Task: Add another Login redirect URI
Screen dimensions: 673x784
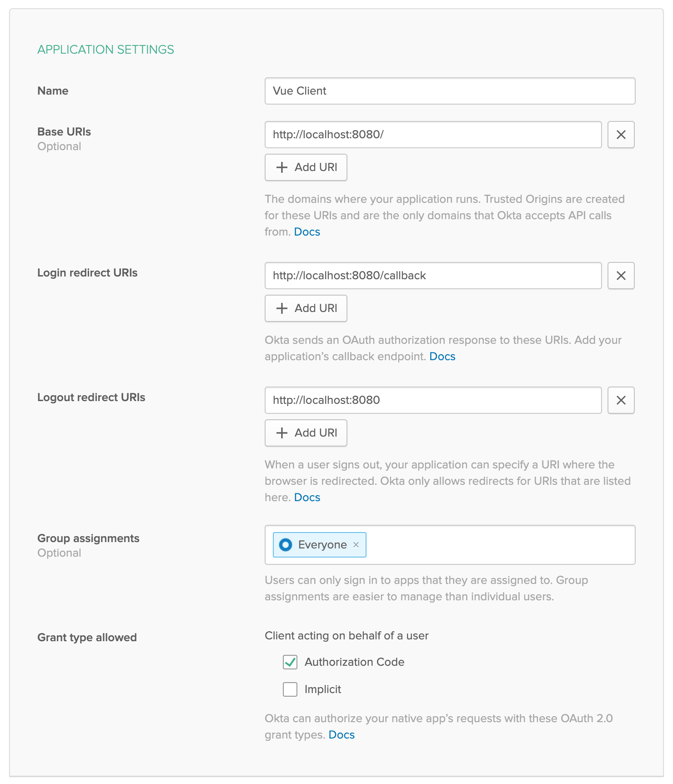Action: point(306,308)
